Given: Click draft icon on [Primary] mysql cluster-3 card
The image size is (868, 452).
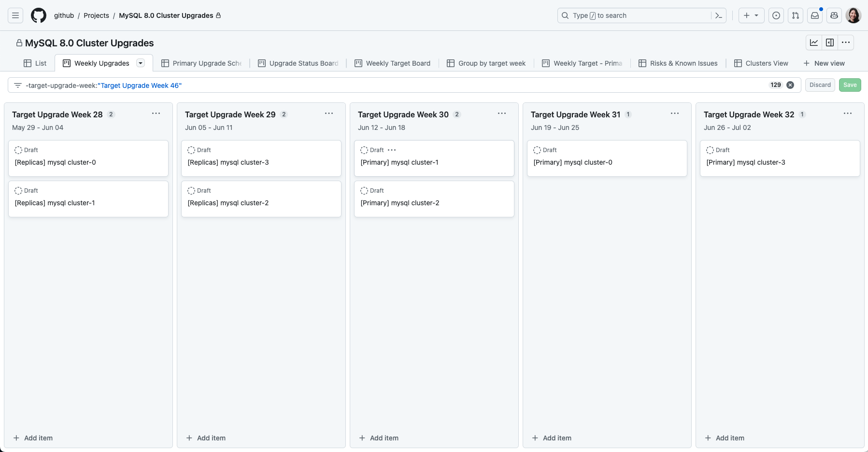Looking at the screenshot, I should [x=710, y=150].
